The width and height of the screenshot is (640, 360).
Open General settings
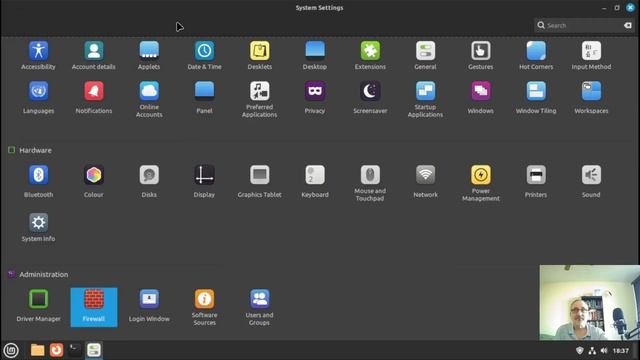(x=425, y=56)
